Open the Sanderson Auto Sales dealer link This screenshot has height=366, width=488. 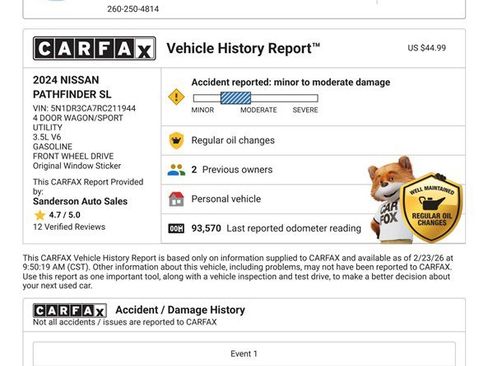pyautogui.click(x=80, y=201)
